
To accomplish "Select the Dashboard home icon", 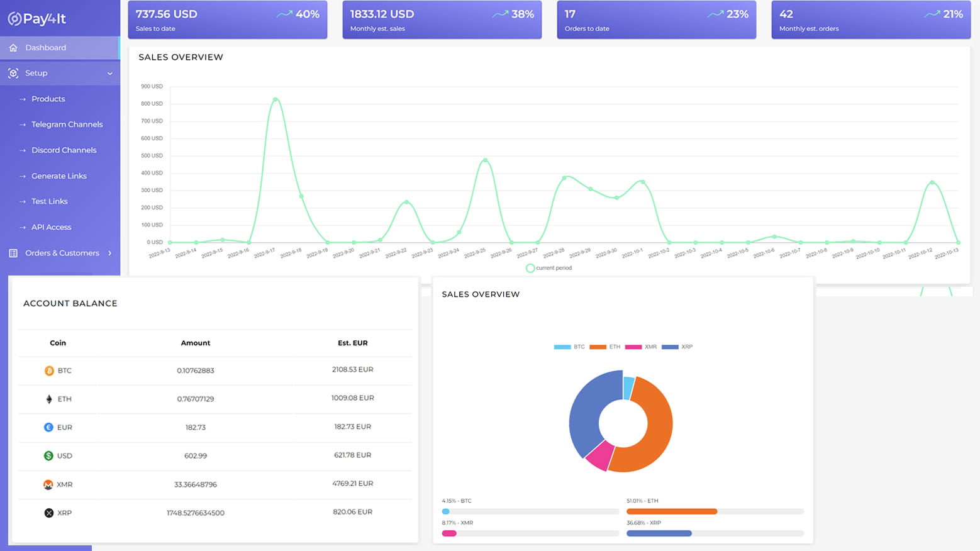I will click(13, 47).
